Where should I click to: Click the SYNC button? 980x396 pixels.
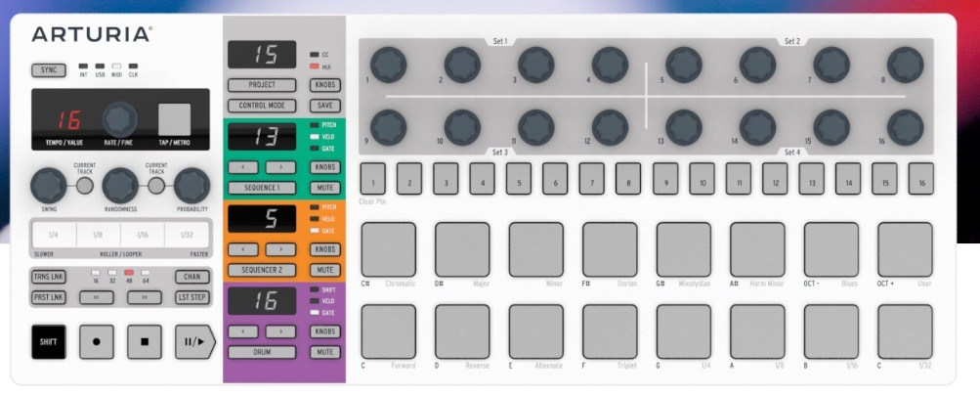(x=48, y=70)
